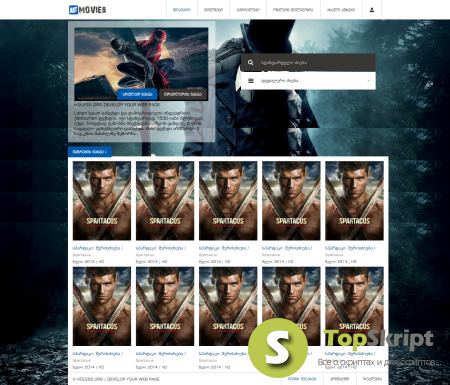Click the last link in the footer

pyautogui.click(x=372, y=379)
